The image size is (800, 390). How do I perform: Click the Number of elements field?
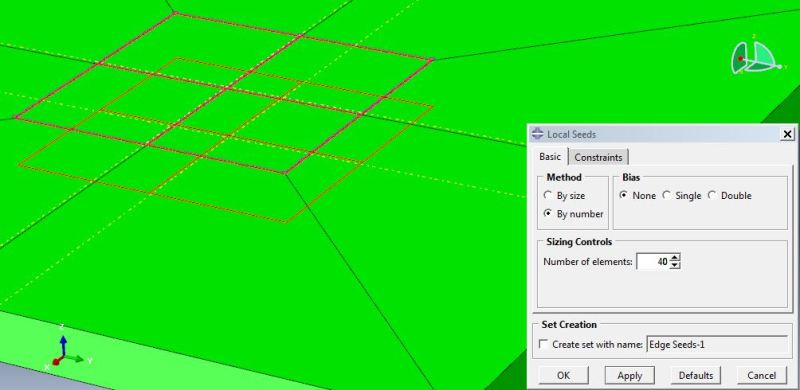[653, 262]
